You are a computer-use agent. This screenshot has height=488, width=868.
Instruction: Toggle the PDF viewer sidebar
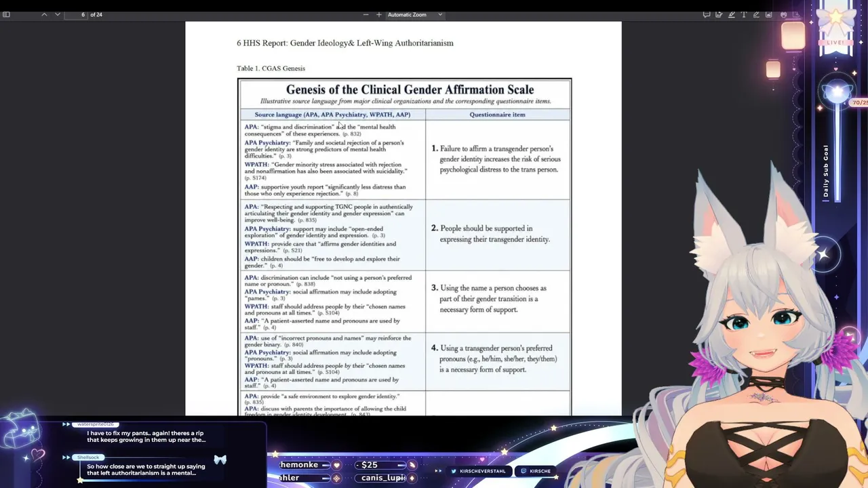click(x=6, y=14)
